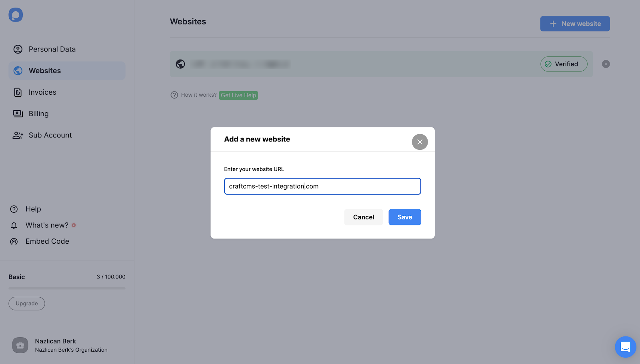Click the Invoices document icon

pos(18,92)
